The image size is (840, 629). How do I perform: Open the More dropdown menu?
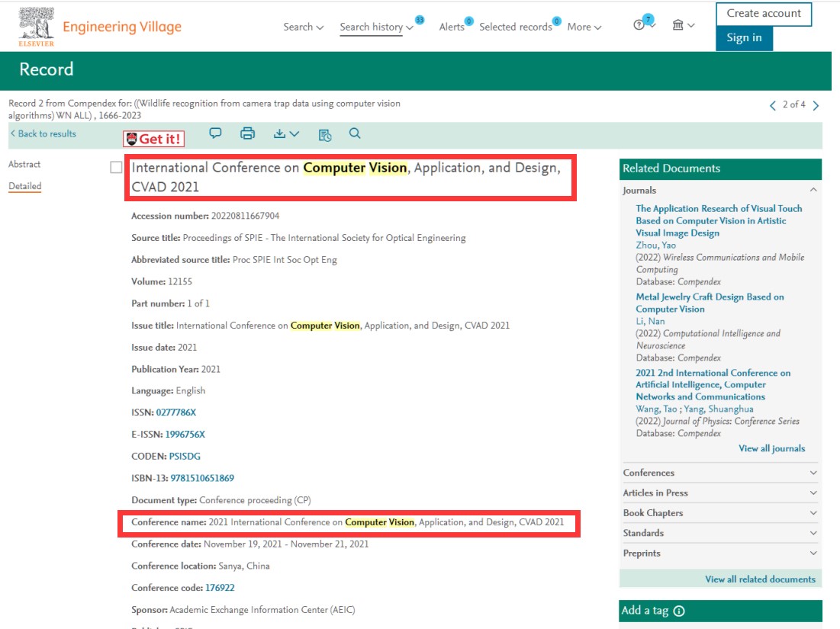tap(584, 27)
